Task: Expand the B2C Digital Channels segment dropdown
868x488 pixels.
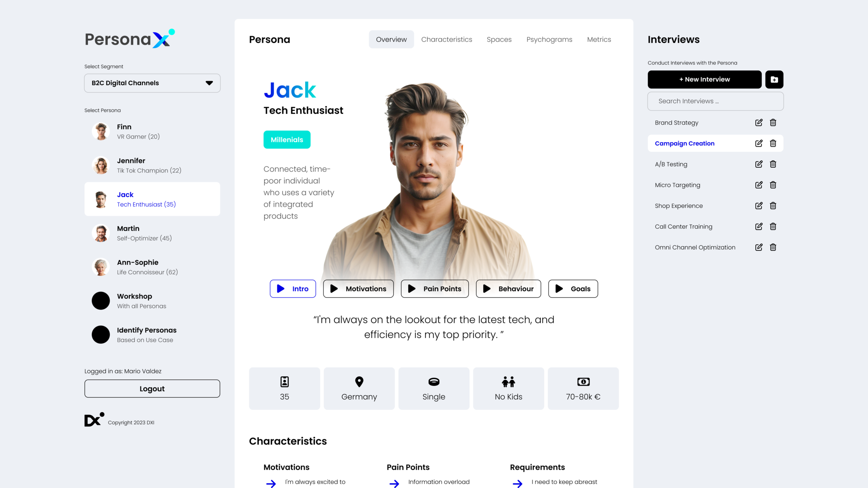Action: (x=152, y=83)
